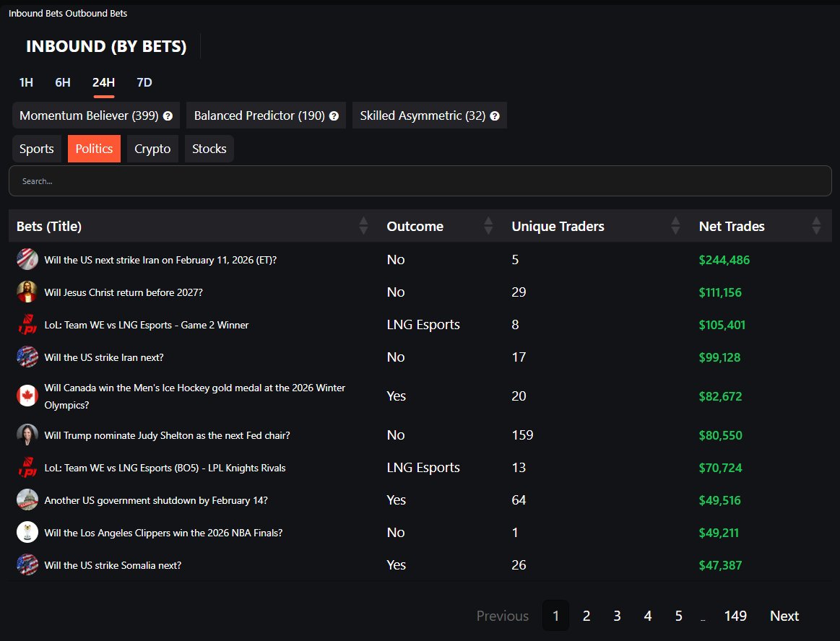
Task: Open the 'Will Jesus Christ return before 2027?' bet
Action: click(124, 292)
